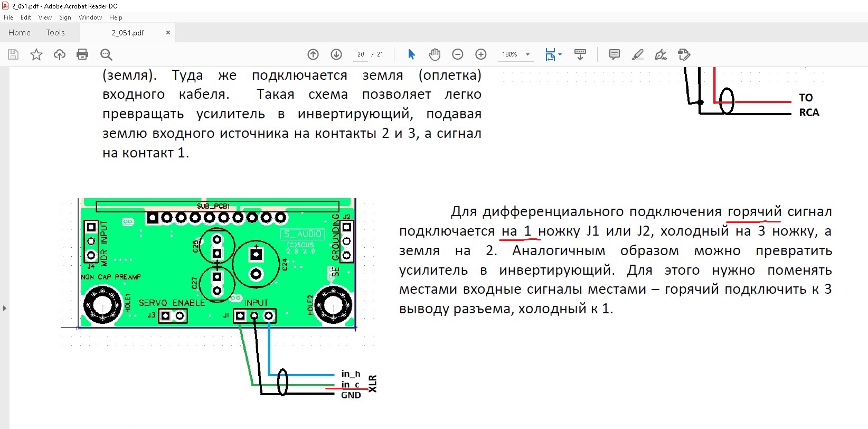Activate the Hand pan tool
Viewport: 868px width, 429px height.
(x=435, y=54)
